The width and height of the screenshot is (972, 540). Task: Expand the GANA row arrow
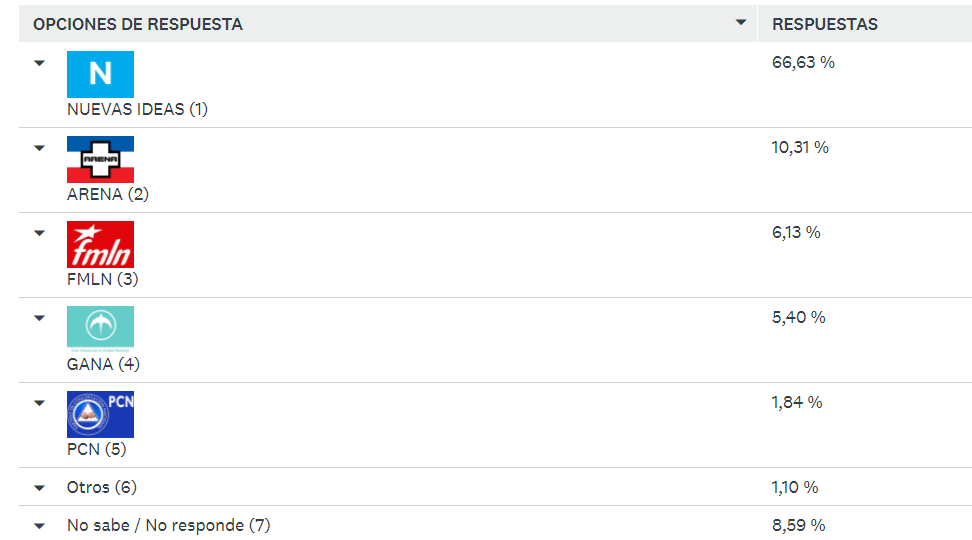coord(40,318)
